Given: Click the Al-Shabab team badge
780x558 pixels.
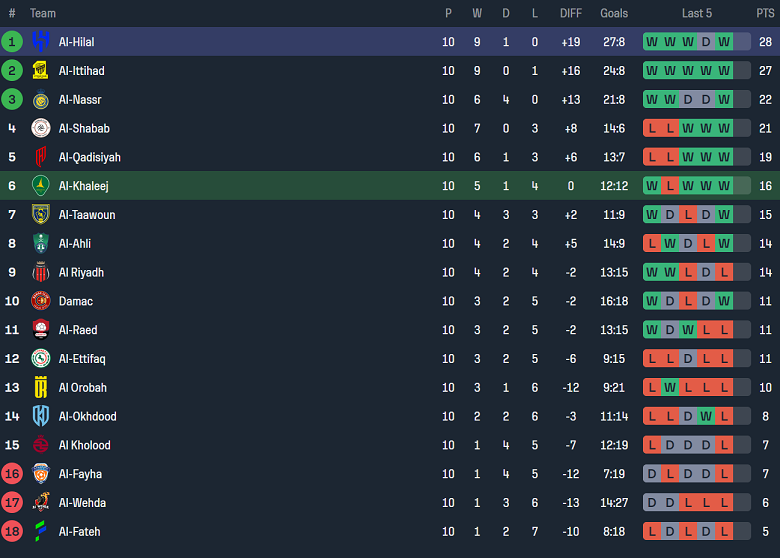Looking at the screenshot, I should (41, 128).
